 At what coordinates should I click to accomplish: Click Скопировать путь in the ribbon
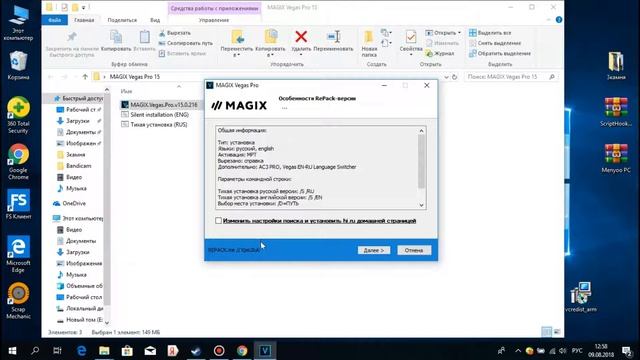tap(186, 43)
